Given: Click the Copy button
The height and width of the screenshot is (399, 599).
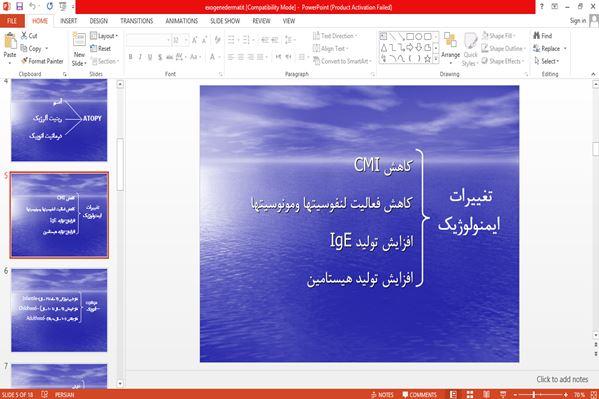Looking at the screenshot, I should 31,49.
